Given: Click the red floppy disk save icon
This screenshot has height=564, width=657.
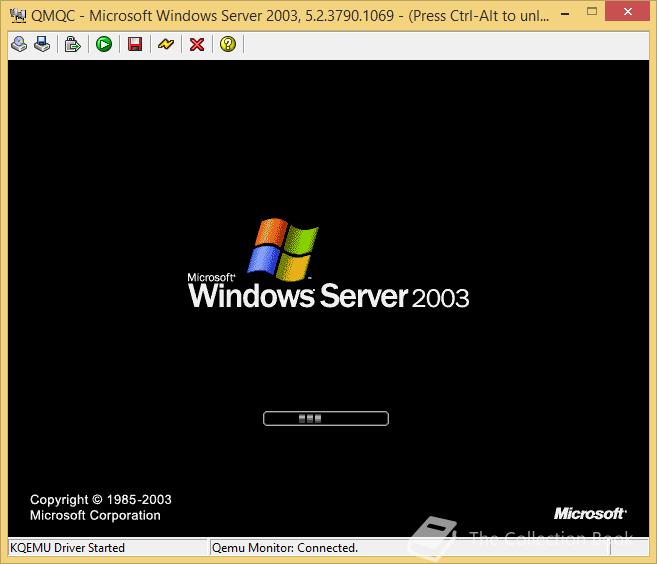Looking at the screenshot, I should click(135, 44).
